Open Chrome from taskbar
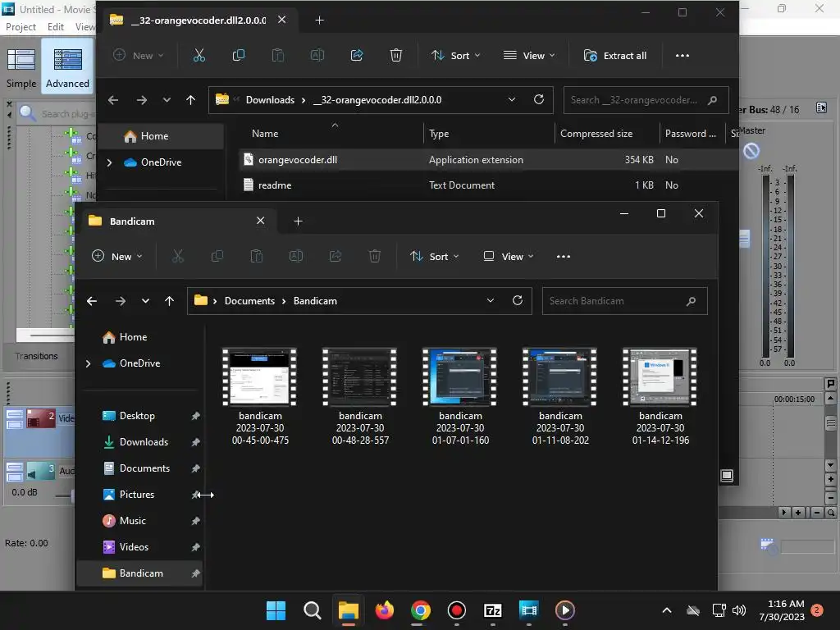Screen dimensions: 840x630 [x=421, y=610]
